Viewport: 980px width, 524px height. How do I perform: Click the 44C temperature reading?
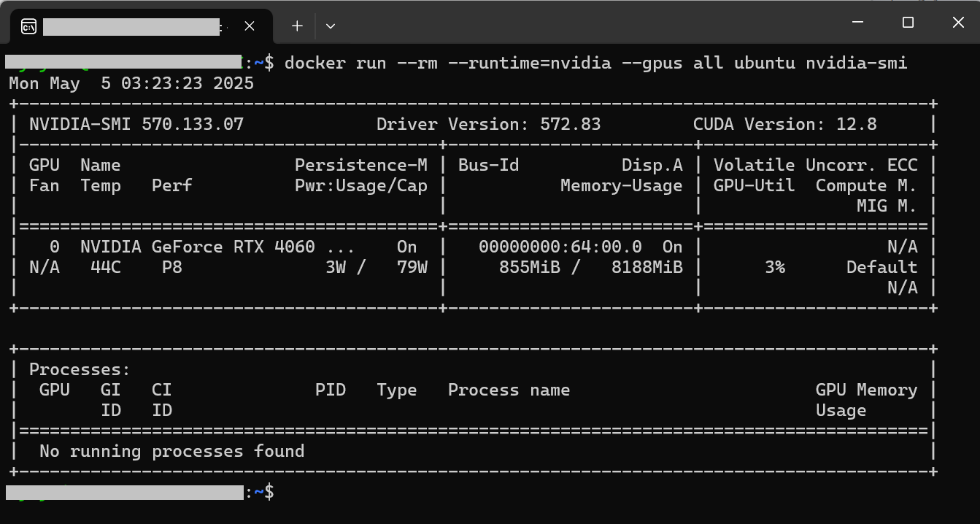(106, 267)
